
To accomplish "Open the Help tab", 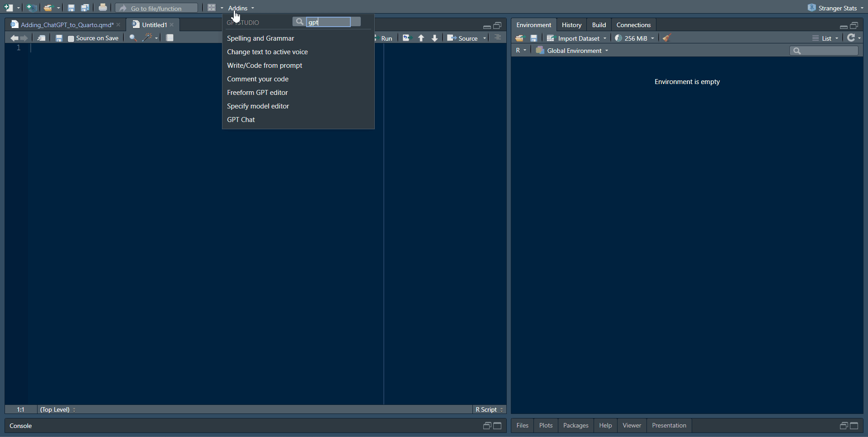I will point(605,425).
